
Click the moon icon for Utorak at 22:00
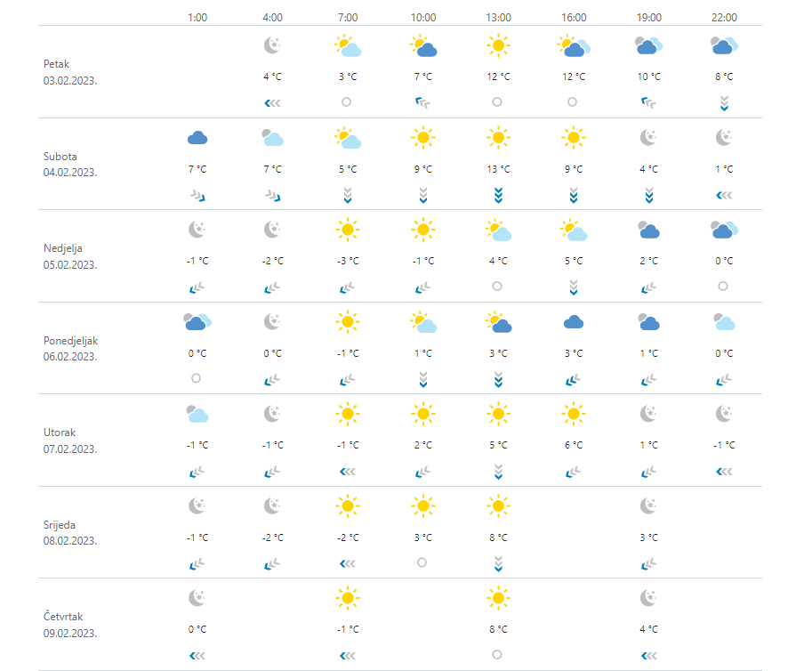pos(723,414)
